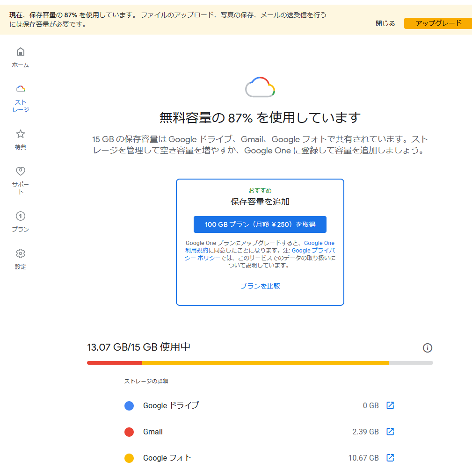Viewport: 472px width, 476px height.
Task: Click the 0 GB value
Action: point(371,405)
